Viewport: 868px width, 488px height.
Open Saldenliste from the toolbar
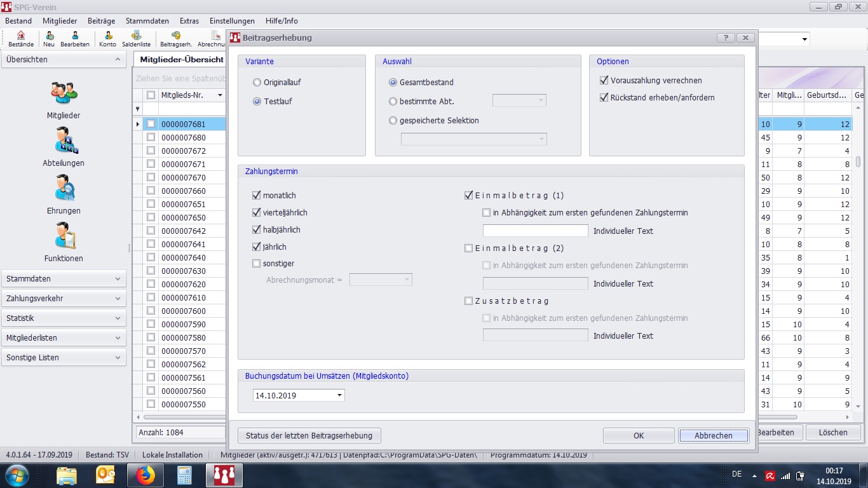(x=136, y=39)
